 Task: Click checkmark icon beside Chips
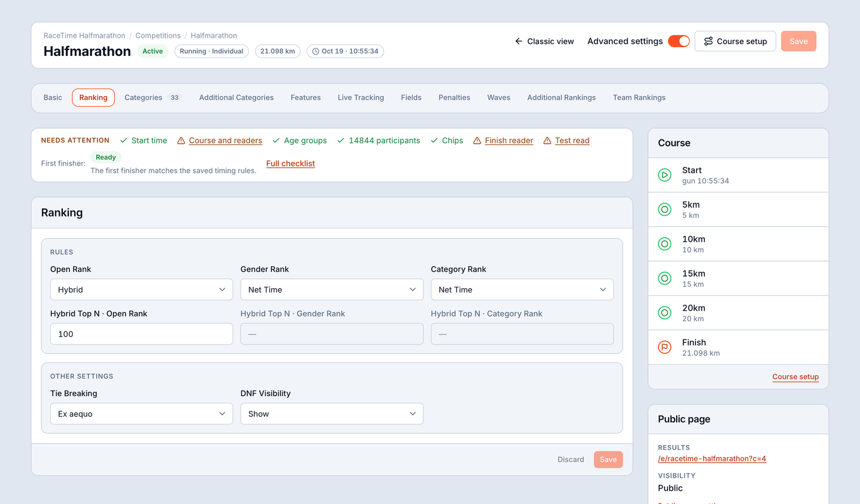[x=434, y=141]
